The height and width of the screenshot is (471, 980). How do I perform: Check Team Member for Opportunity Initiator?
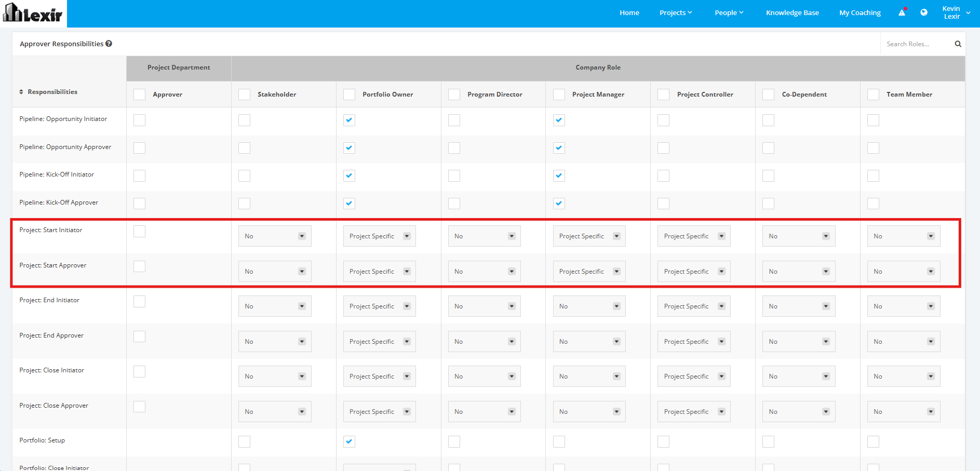click(873, 120)
